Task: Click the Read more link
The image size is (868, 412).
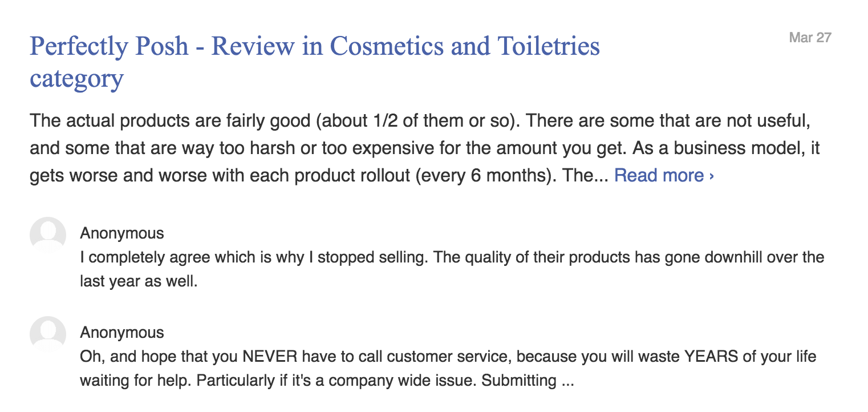Action: point(664,175)
